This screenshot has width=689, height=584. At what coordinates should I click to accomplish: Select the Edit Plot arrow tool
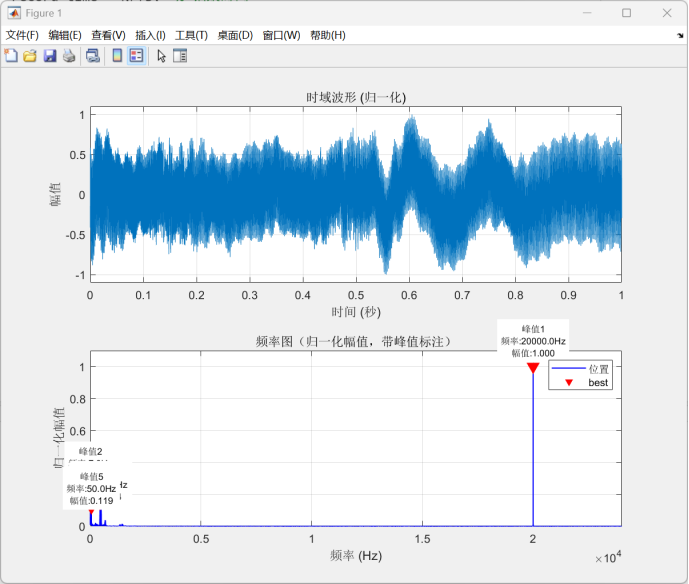161,56
